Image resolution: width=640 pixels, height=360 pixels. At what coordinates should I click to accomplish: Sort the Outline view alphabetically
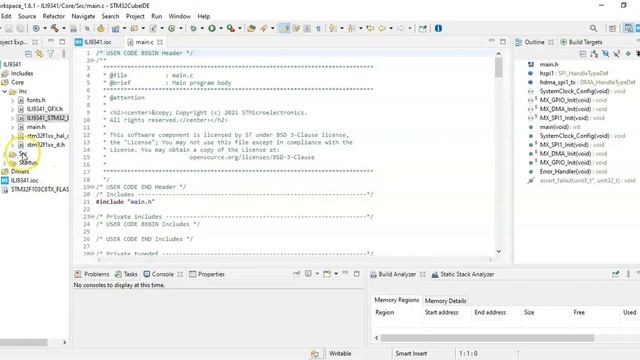click(594, 53)
